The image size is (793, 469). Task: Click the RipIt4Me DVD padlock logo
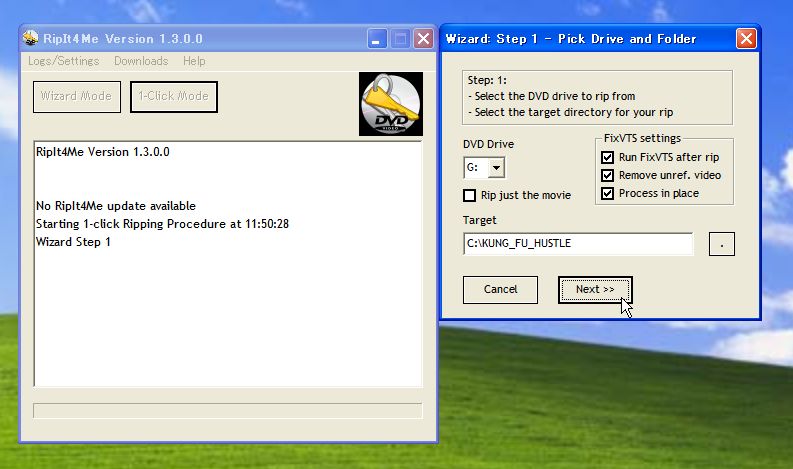[391, 104]
